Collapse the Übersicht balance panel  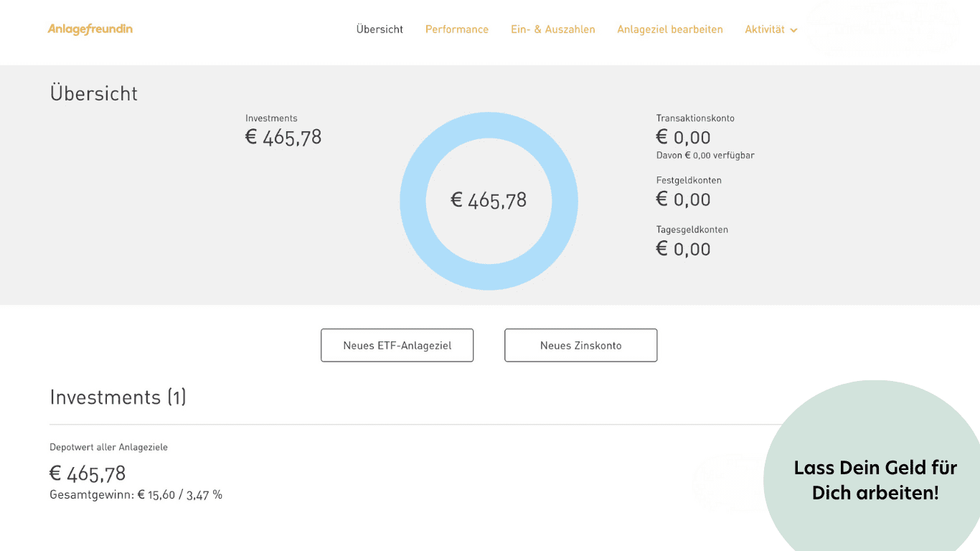click(x=93, y=93)
